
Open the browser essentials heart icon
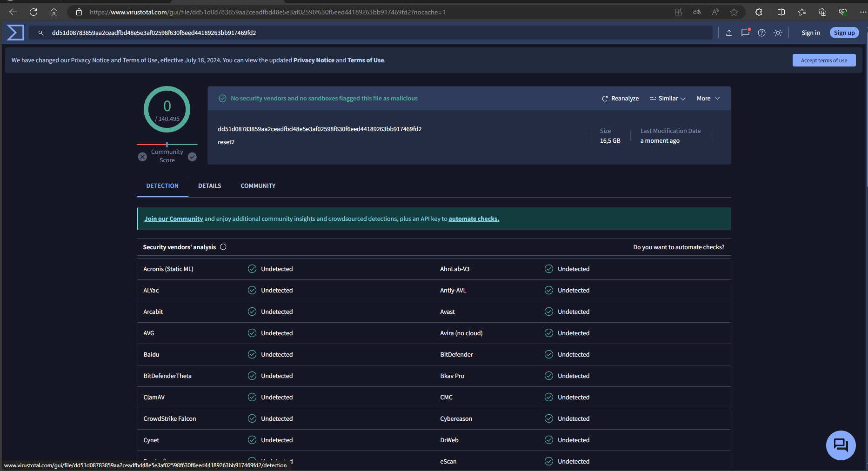(x=843, y=12)
